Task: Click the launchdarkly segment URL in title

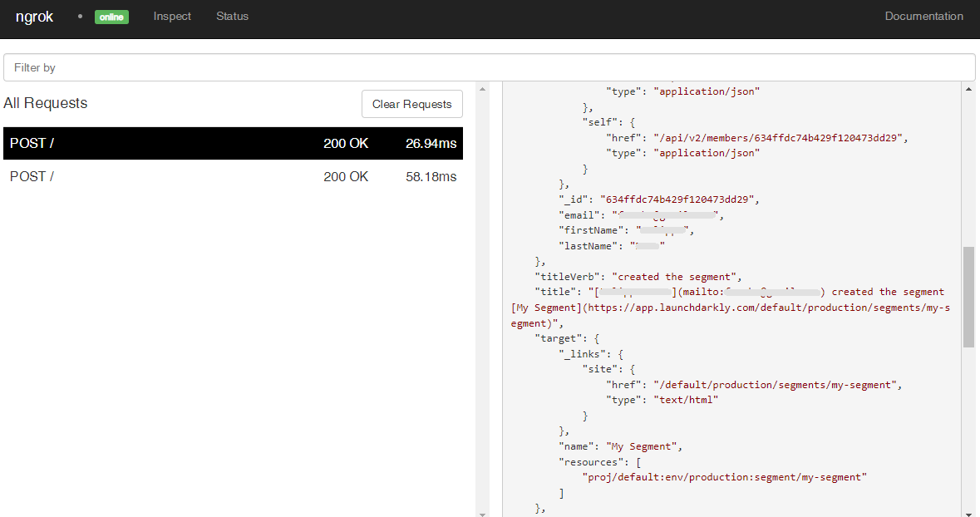Action: [x=730, y=316]
